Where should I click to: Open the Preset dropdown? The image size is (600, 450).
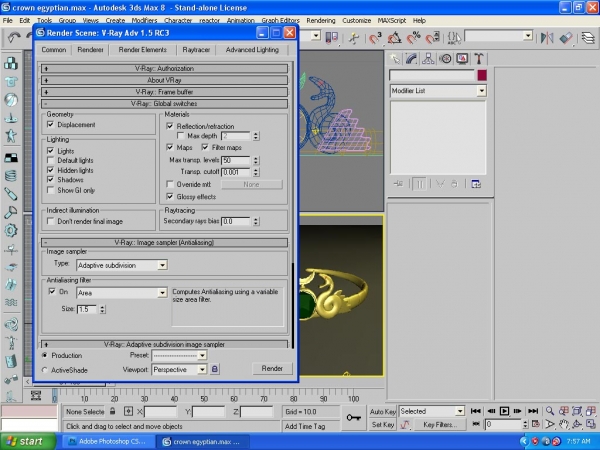[202, 355]
